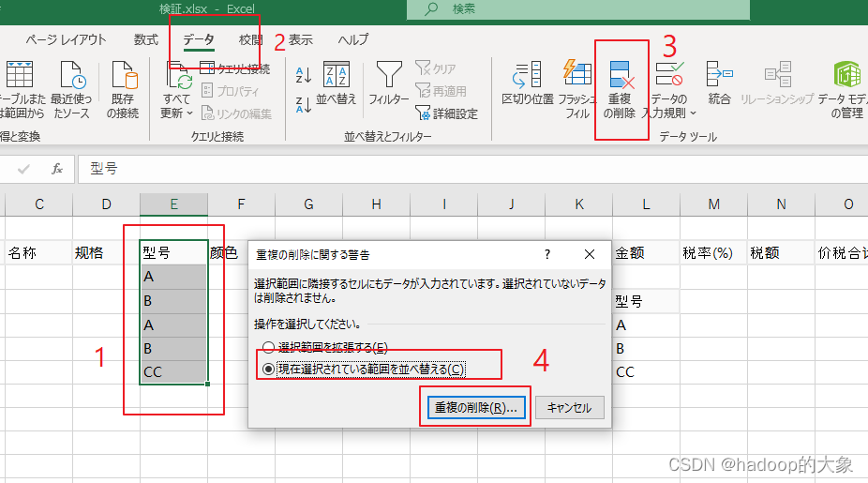Click 重複の削除 ribbon icon

tap(621, 75)
